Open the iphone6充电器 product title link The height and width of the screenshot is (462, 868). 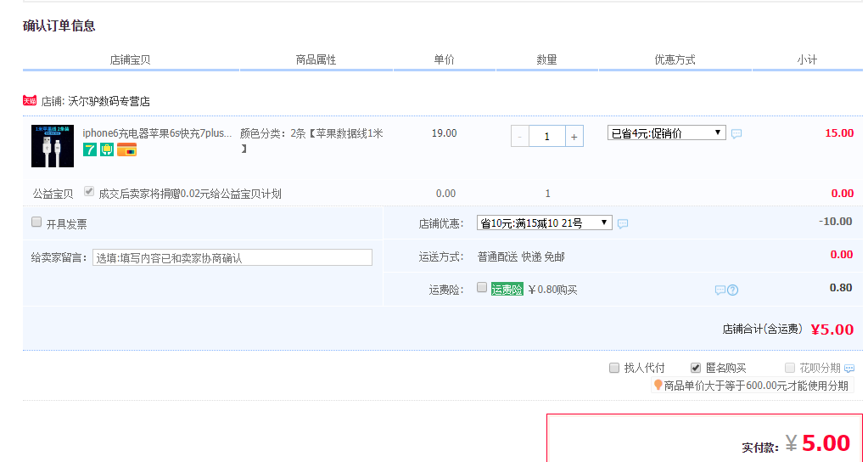pos(157,133)
